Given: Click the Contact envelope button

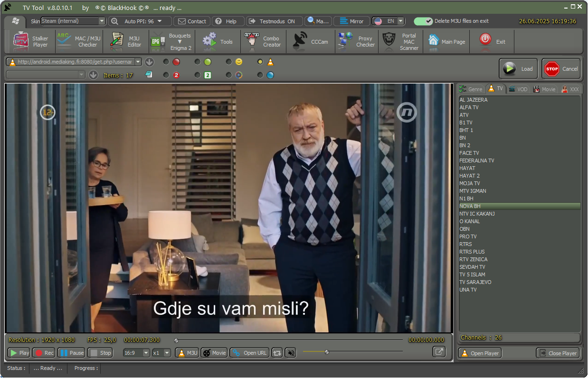Looking at the screenshot, I should click(192, 21).
